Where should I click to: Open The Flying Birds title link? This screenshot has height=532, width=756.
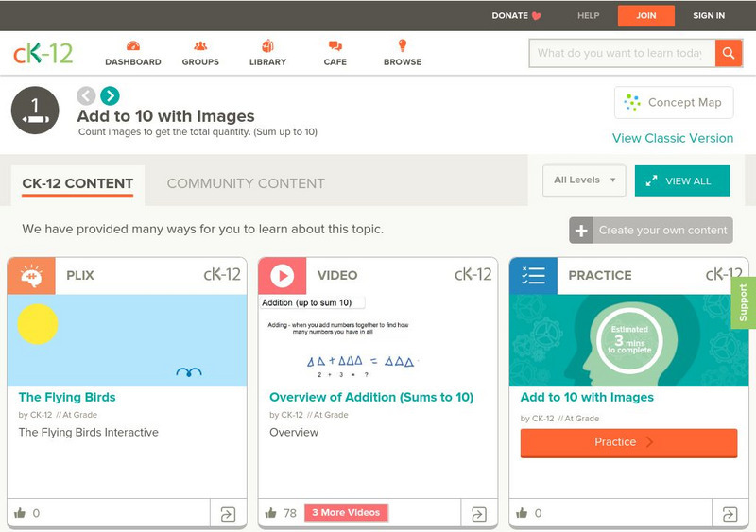click(x=67, y=398)
